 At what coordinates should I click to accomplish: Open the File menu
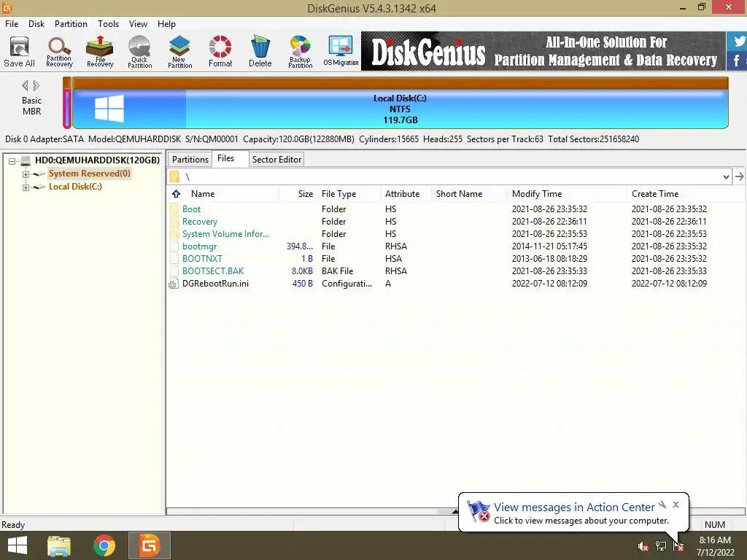(12, 24)
